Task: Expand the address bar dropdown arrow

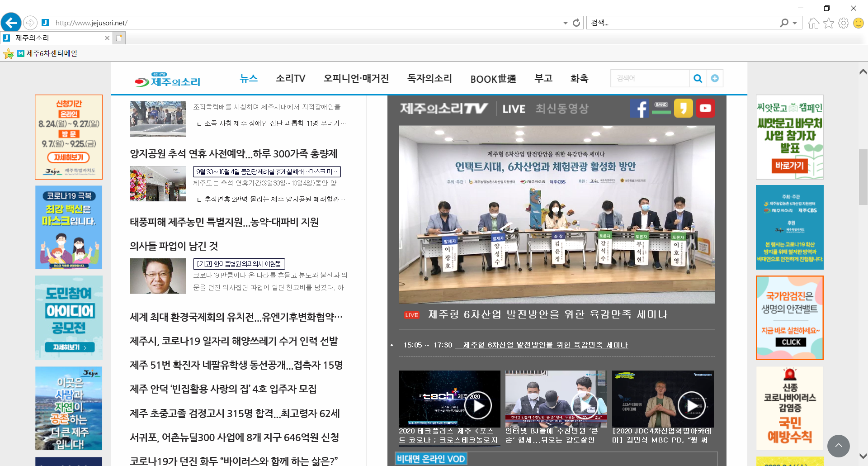Action: click(565, 23)
